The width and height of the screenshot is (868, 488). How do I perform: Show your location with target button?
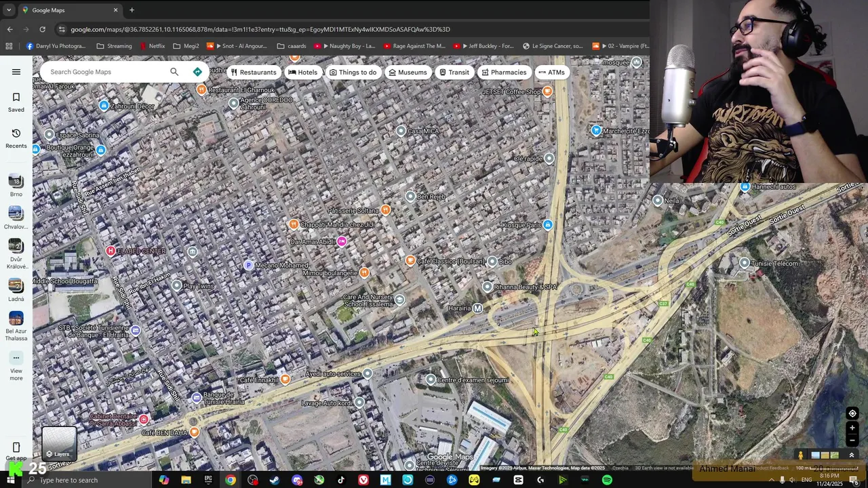pyautogui.click(x=852, y=413)
